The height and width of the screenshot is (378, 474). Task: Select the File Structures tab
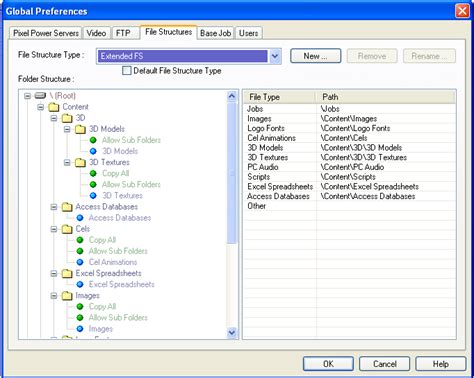click(x=168, y=32)
